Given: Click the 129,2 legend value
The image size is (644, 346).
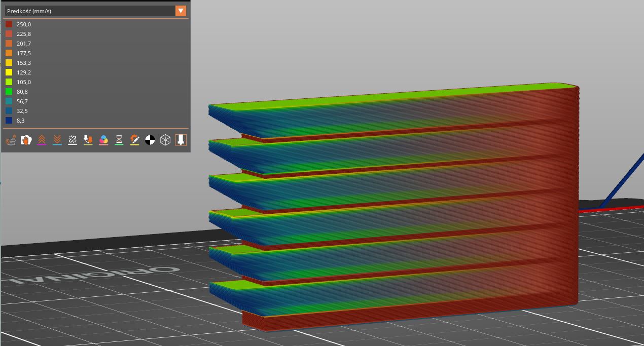Looking at the screenshot, I should [24, 72].
